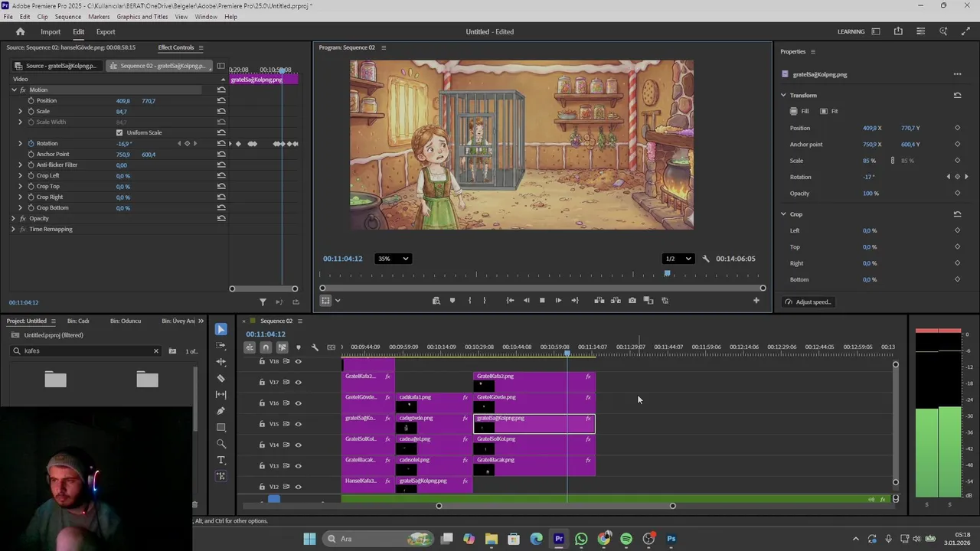
Task: Expand the Opacity effect group
Action: click(x=13, y=218)
